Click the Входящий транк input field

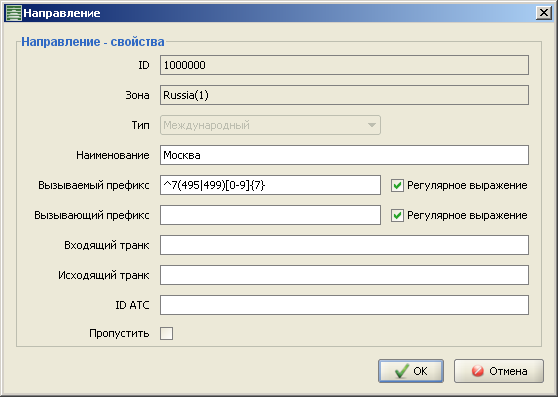(344, 245)
